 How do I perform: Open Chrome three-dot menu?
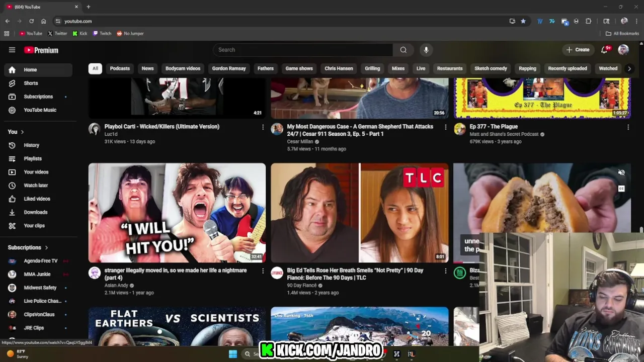coord(636,21)
